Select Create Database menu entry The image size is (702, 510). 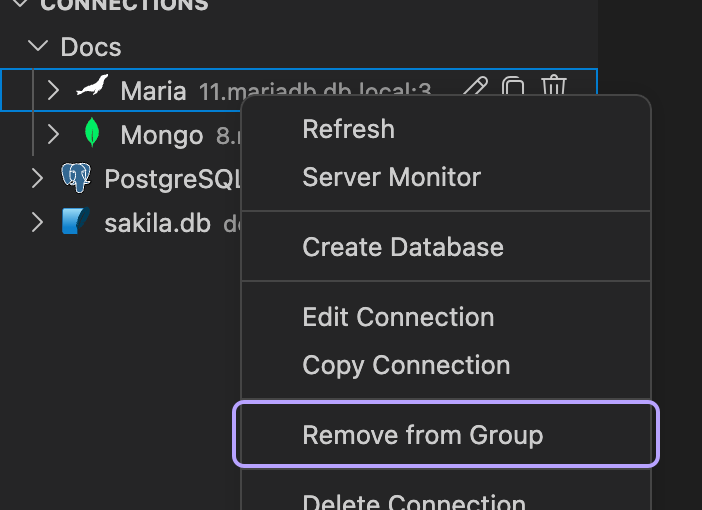click(x=446, y=247)
